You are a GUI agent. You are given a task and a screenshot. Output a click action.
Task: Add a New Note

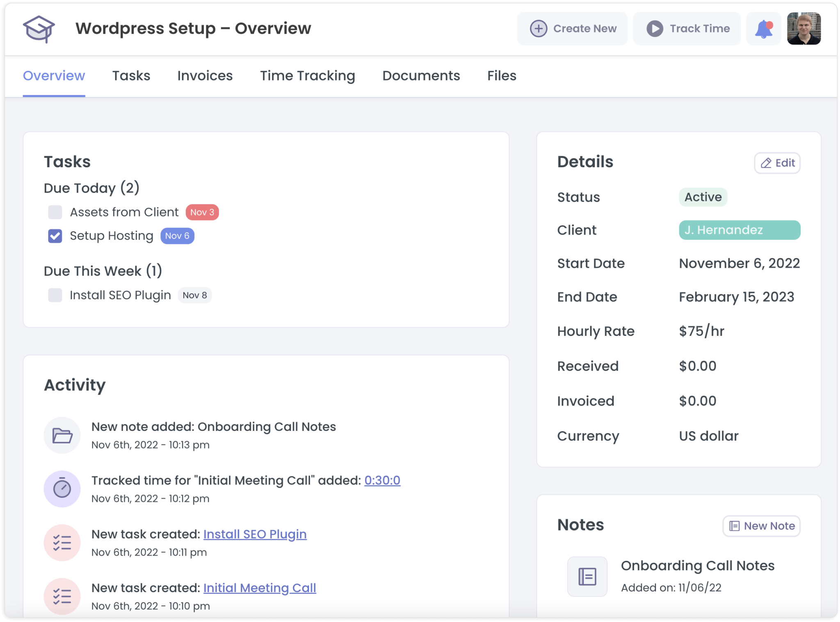761,526
